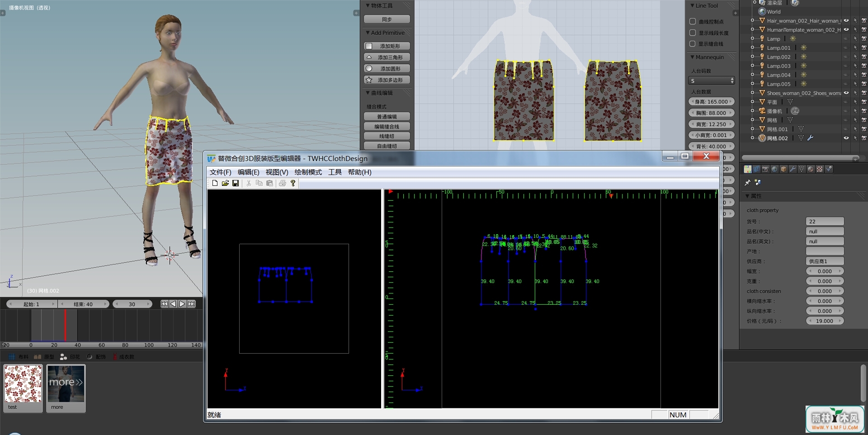Enable the 曲线控制点 checkbox

(693, 22)
